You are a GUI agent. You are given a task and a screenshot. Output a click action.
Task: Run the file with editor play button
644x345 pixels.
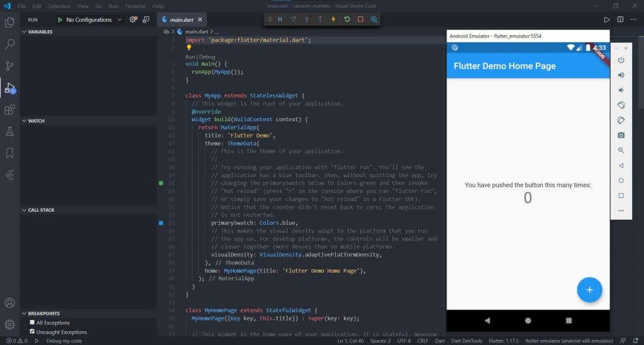click(x=607, y=19)
